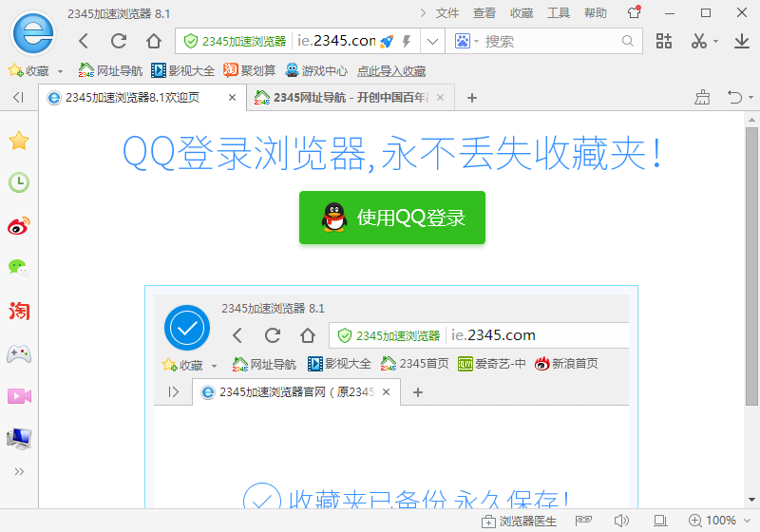
Task: Expand the menu bar chevron arrow
Action: point(423,13)
